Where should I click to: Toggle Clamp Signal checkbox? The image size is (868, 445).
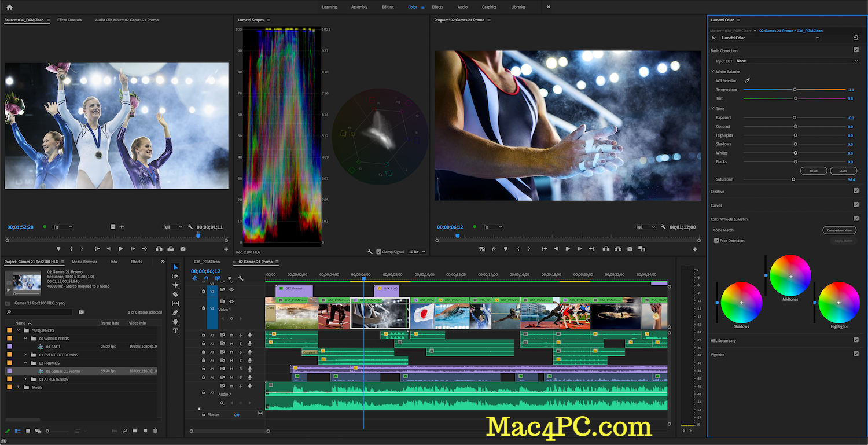coord(379,252)
